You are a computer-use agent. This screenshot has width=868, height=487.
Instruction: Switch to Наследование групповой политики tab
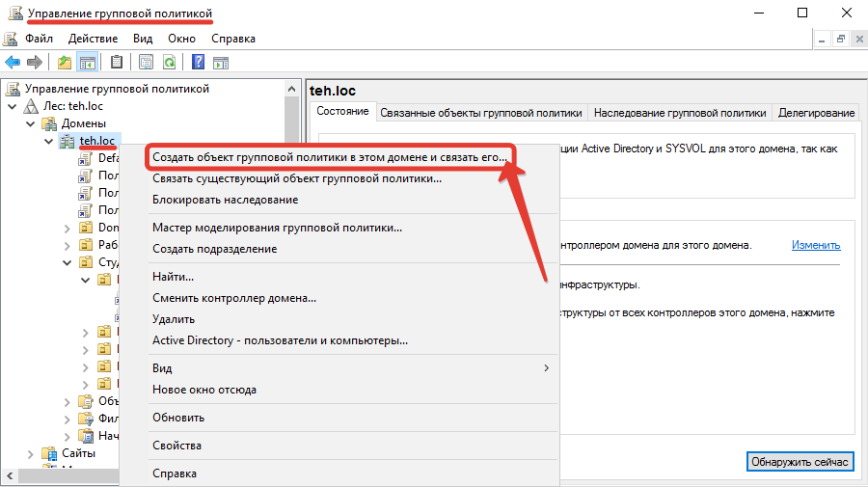tap(679, 113)
